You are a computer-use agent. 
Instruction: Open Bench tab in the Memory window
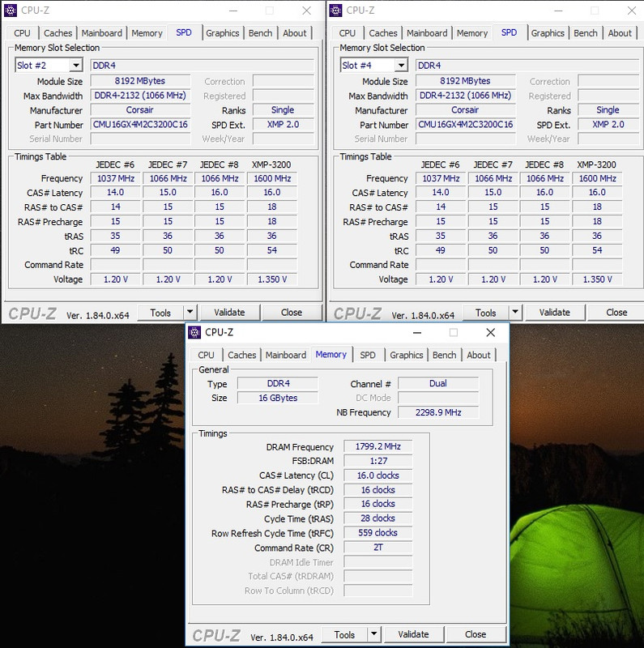click(x=445, y=355)
